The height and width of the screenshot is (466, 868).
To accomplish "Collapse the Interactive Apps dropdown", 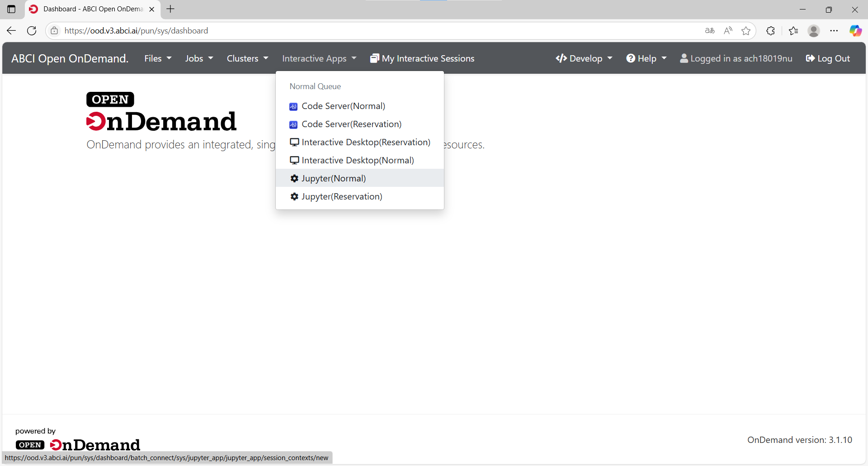I will coord(319,58).
